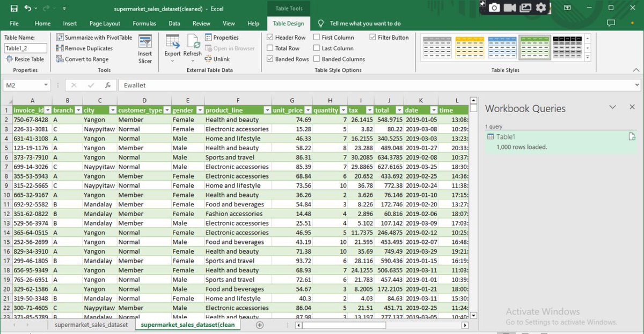Toggle the Last Column checkbox
644x334 pixels.
[317, 48]
